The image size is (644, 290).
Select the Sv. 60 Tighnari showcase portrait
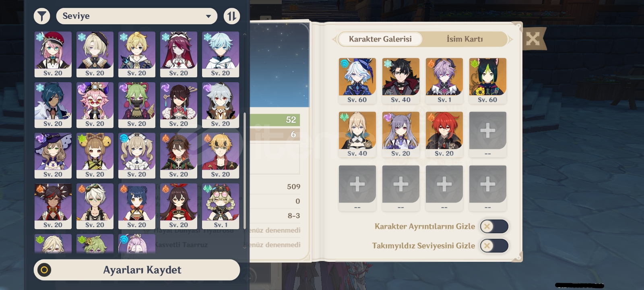488,81
